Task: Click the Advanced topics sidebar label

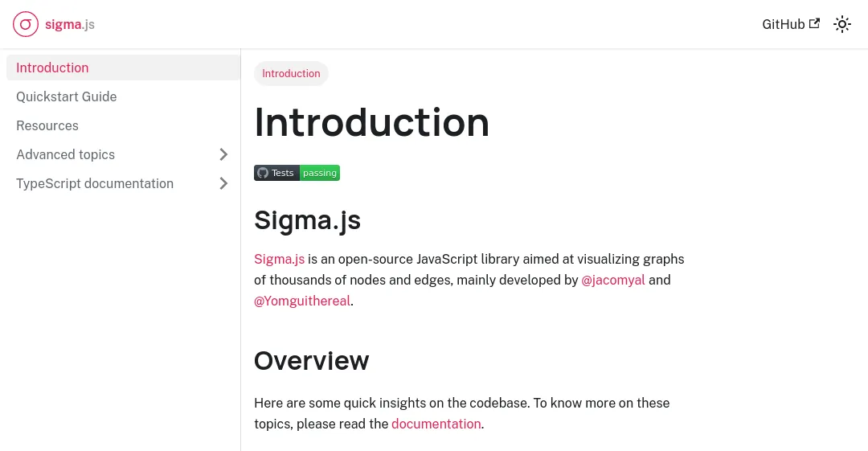Action: point(66,154)
